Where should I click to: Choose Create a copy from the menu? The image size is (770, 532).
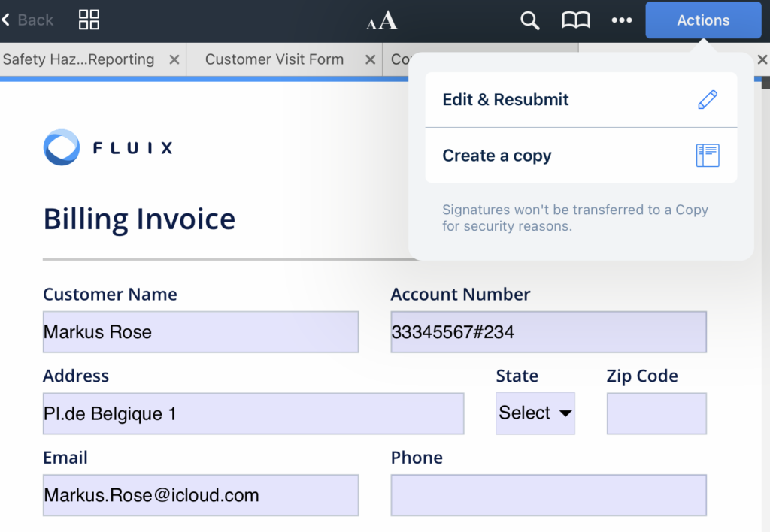pos(497,156)
